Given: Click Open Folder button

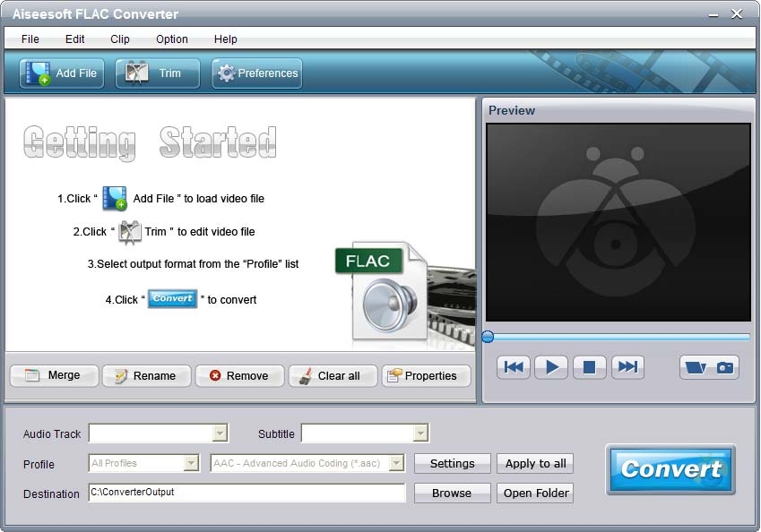Looking at the screenshot, I should [535, 493].
